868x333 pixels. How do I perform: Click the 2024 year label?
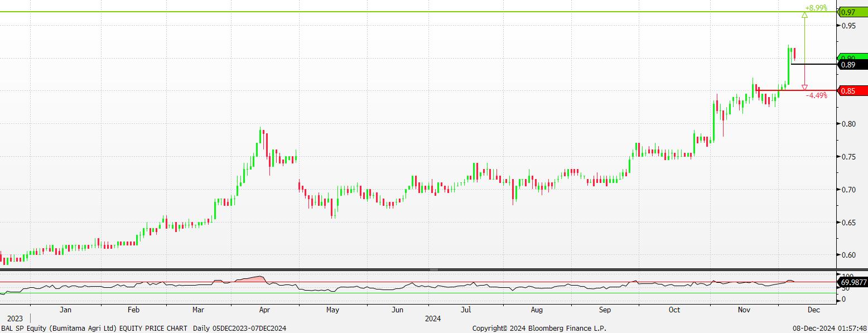point(432,318)
